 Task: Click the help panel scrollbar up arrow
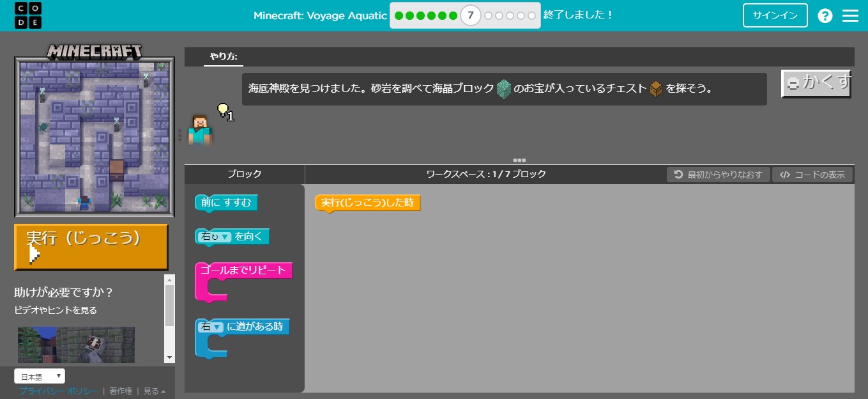[170, 279]
